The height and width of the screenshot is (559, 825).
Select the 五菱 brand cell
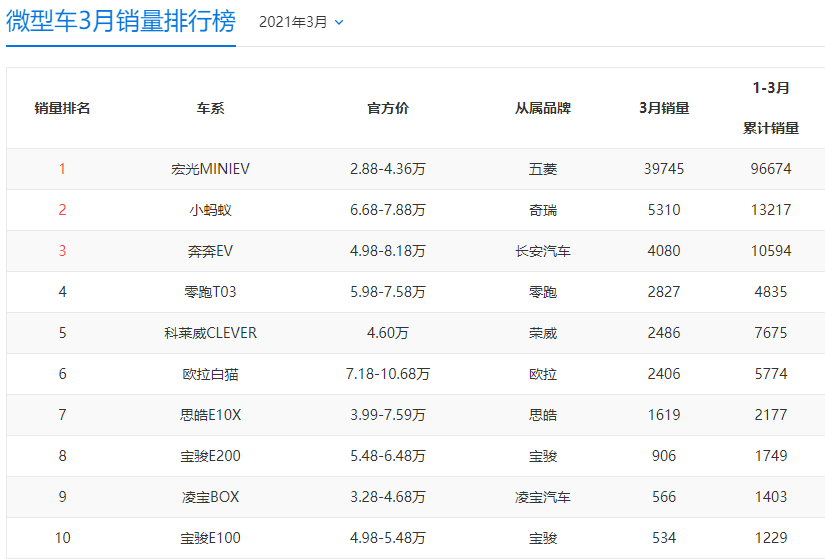pyautogui.click(x=543, y=169)
